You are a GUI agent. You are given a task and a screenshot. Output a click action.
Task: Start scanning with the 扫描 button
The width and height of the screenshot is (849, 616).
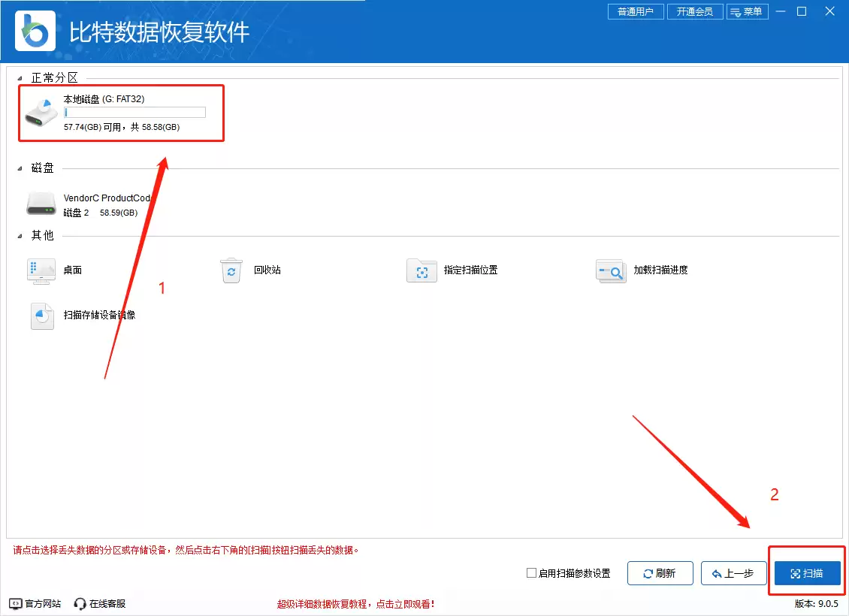click(807, 572)
